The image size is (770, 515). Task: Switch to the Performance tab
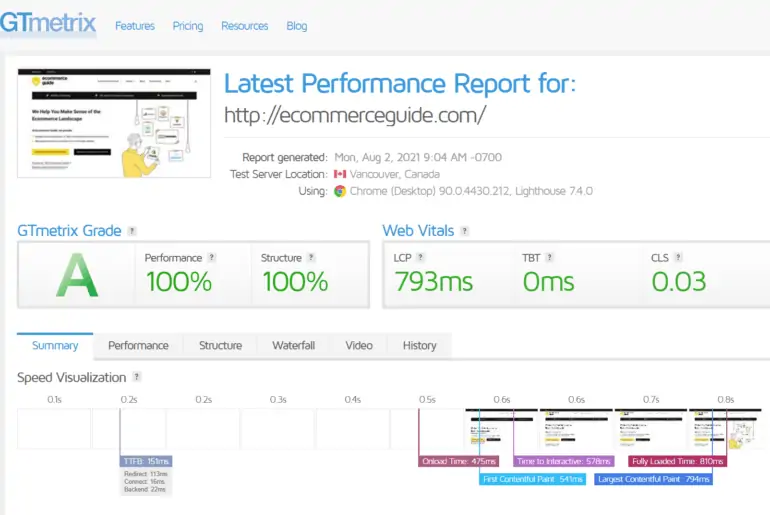tap(138, 346)
